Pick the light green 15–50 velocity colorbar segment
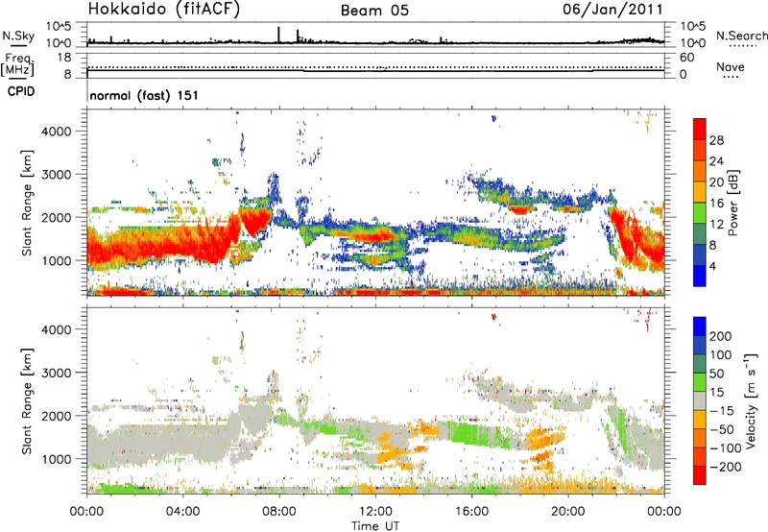 [x=700, y=382]
